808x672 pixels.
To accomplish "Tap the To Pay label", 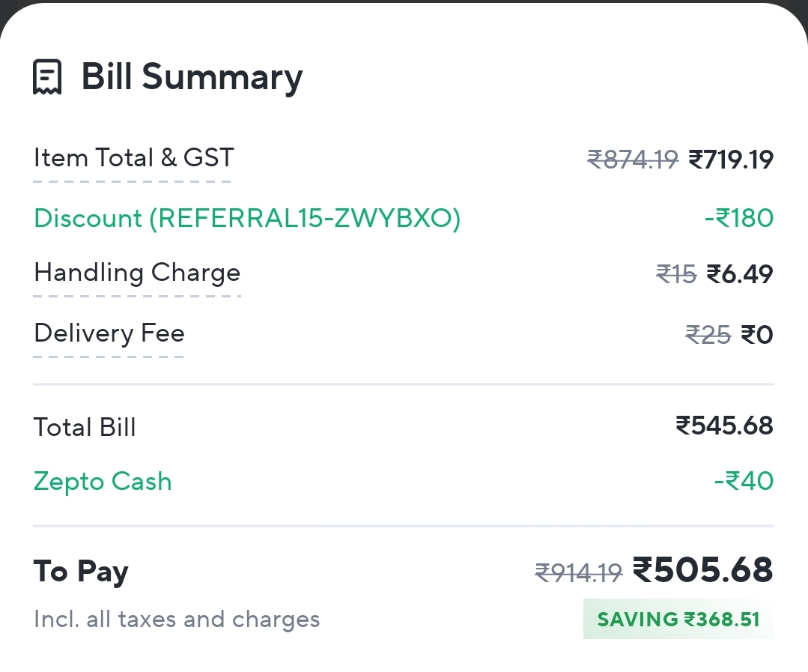I will (x=81, y=572).
